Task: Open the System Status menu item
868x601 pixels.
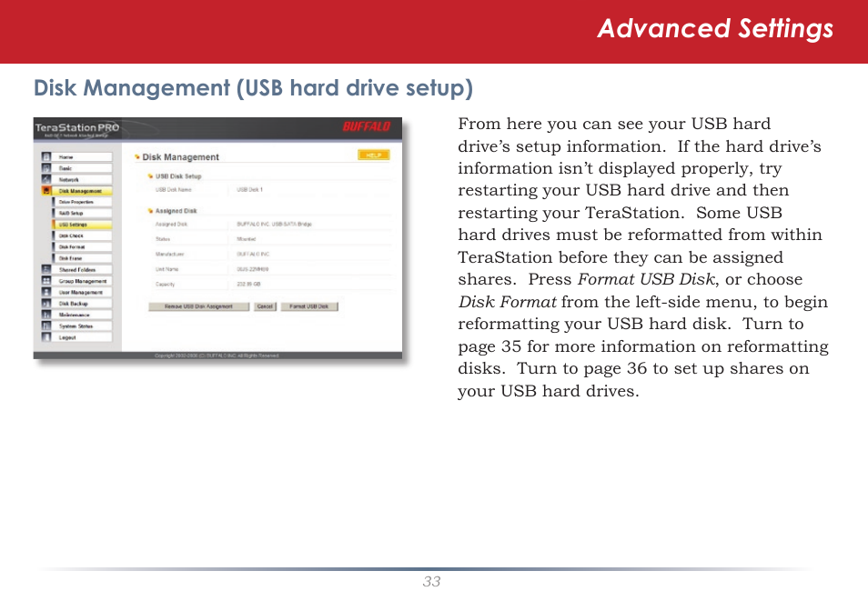Action: [83, 326]
